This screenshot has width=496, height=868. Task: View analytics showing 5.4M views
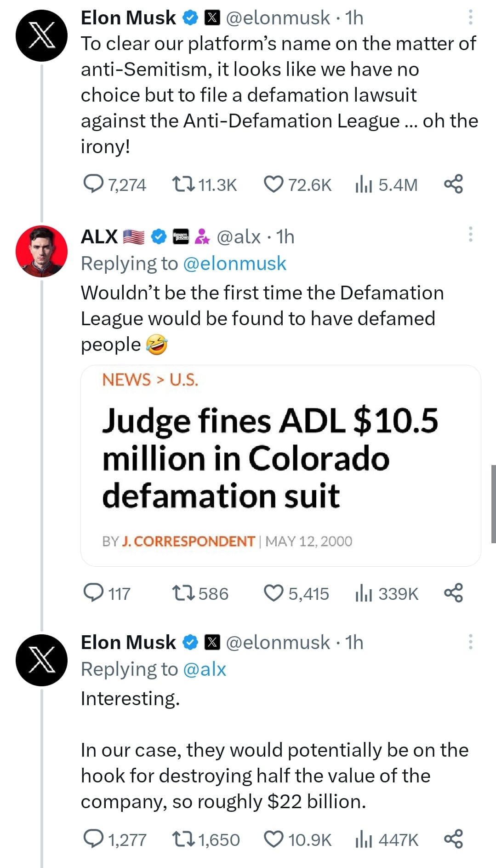coord(364,184)
